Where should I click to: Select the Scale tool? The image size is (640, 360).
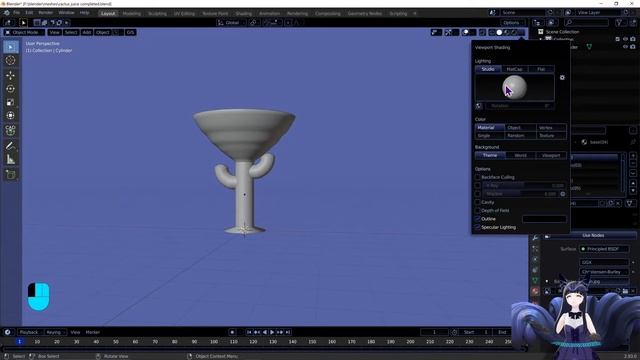point(11,102)
